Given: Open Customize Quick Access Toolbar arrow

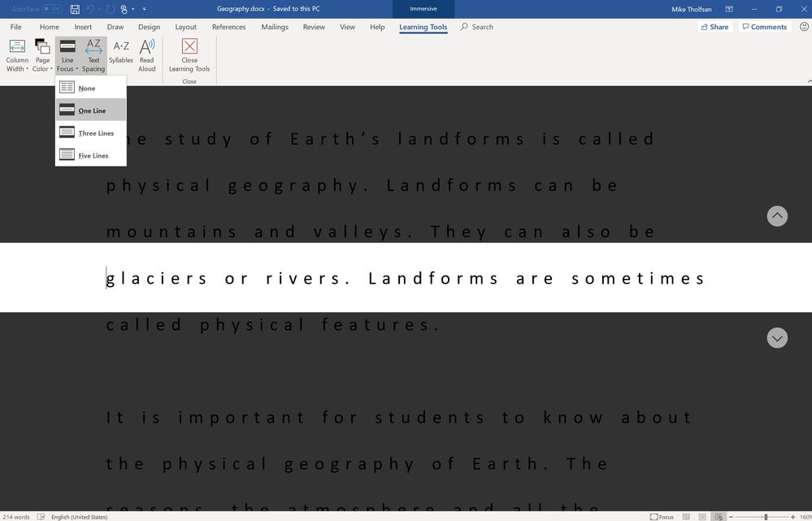Looking at the screenshot, I should point(144,9).
